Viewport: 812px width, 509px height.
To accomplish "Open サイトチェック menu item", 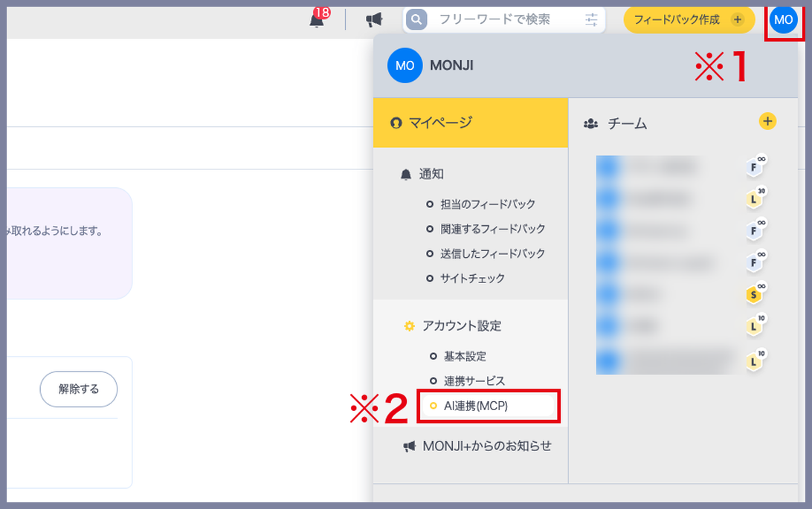I will click(472, 279).
